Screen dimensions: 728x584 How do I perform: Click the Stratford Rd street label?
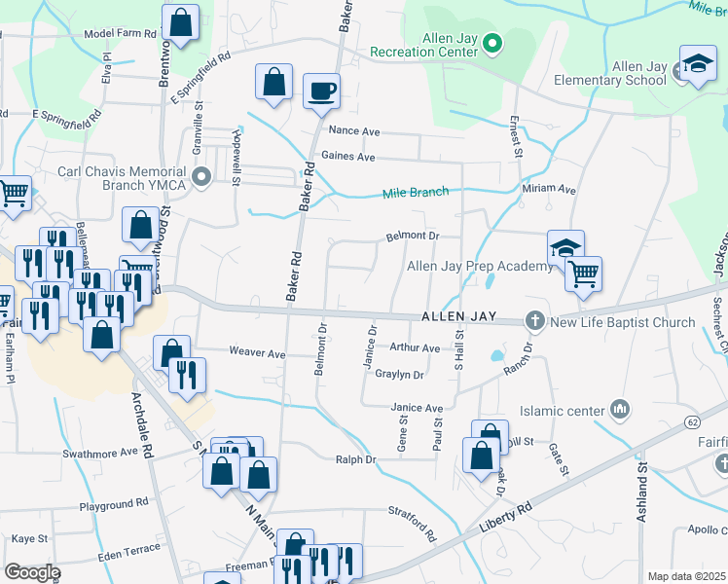tap(413, 524)
